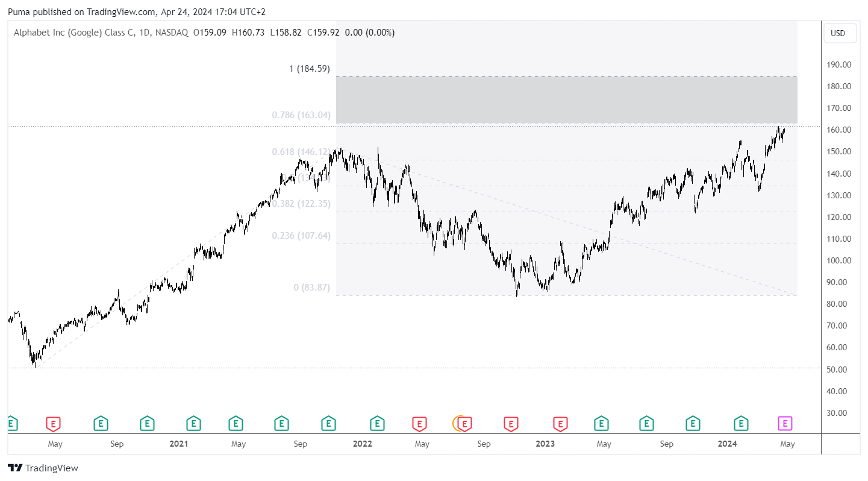This screenshot has width=868, height=481.
Task: Select the 0.786 (163.04) Fibonacci label
Action: click(301, 115)
